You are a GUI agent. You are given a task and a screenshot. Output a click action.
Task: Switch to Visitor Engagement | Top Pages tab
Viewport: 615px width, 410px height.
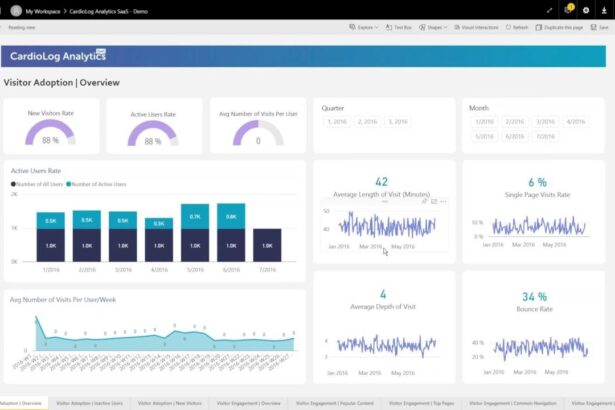pos(422,403)
